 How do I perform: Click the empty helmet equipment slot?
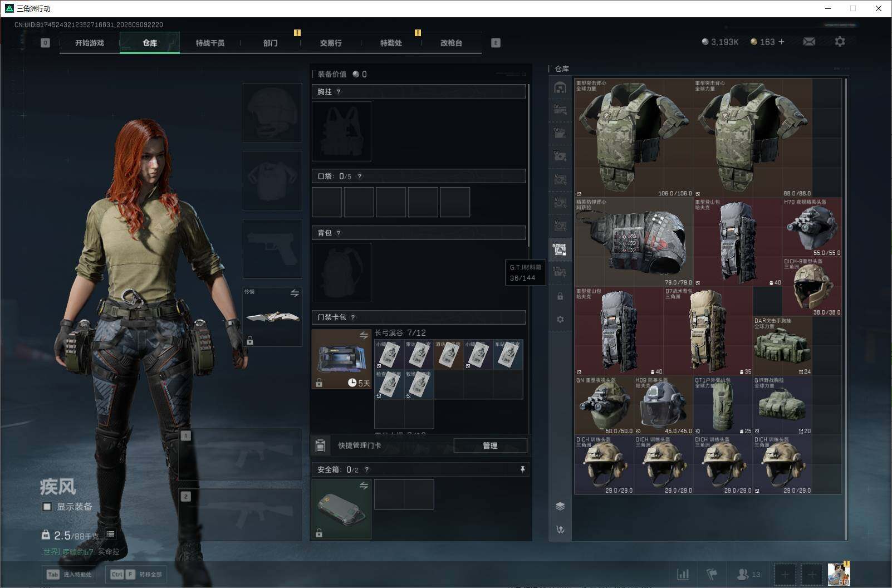click(x=272, y=112)
